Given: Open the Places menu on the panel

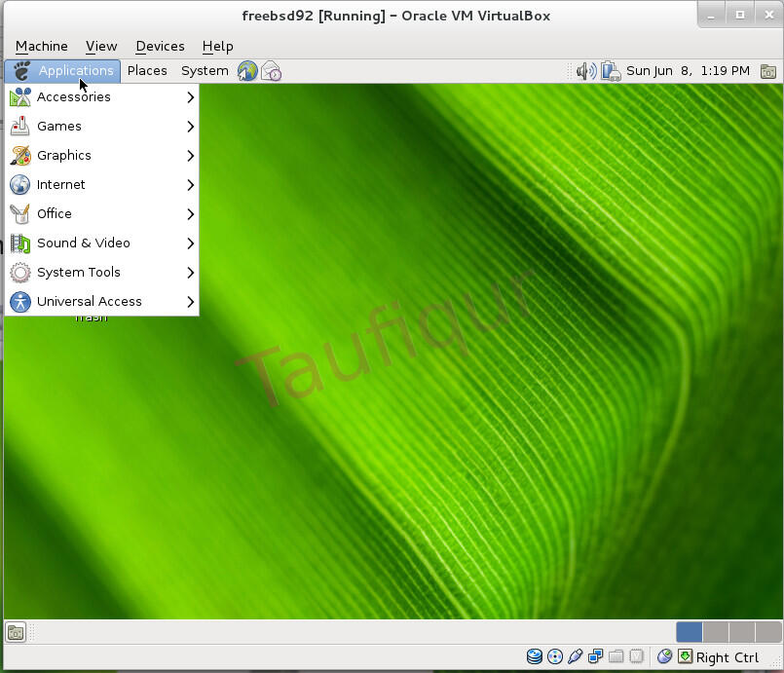Looking at the screenshot, I should tap(147, 70).
